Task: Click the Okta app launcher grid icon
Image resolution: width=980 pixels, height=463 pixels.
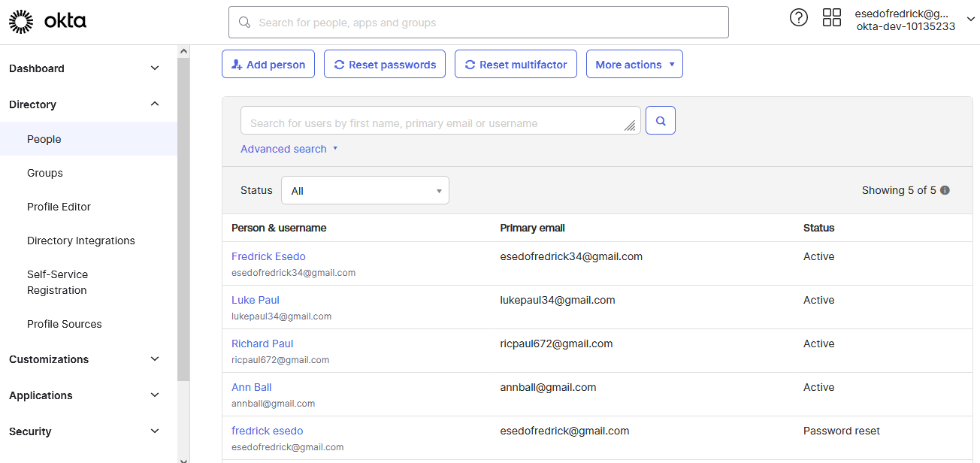Action: [x=832, y=17]
